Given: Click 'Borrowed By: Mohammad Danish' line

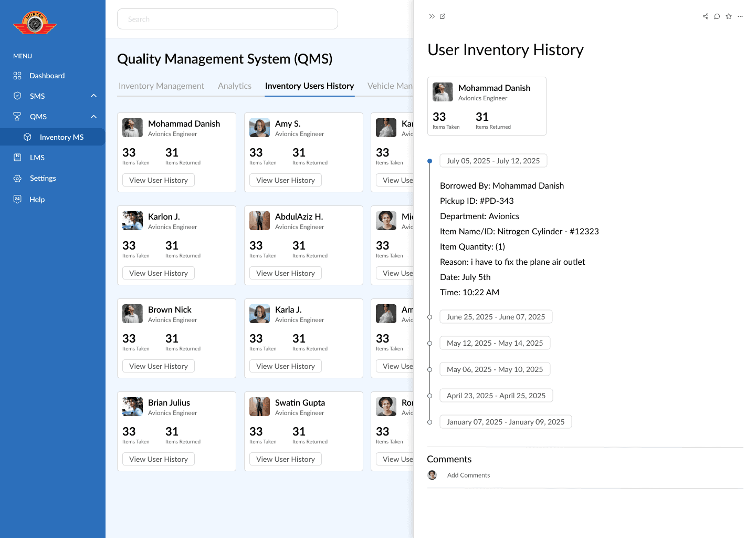Looking at the screenshot, I should tap(502, 185).
